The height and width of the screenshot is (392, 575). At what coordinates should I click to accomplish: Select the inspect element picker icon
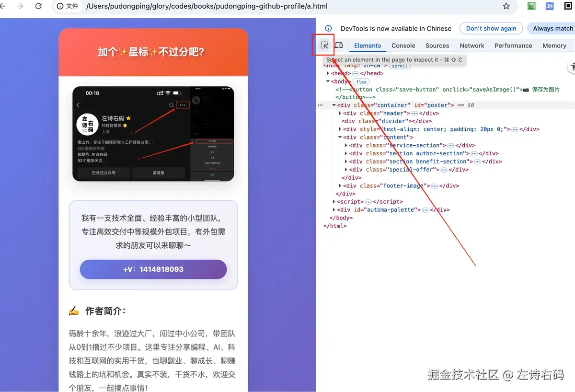(x=323, y=44)
